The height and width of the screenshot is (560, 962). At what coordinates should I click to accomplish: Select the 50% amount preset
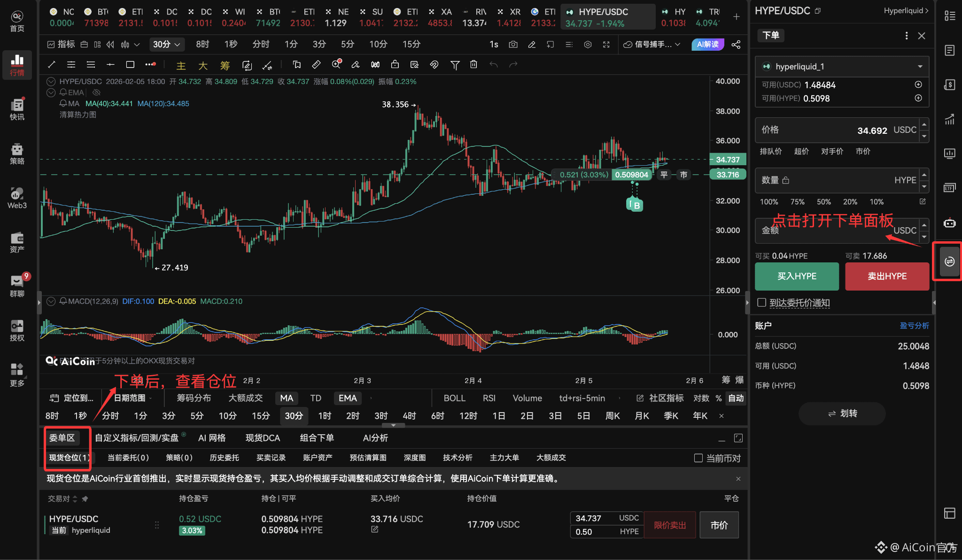click(824, 202)
